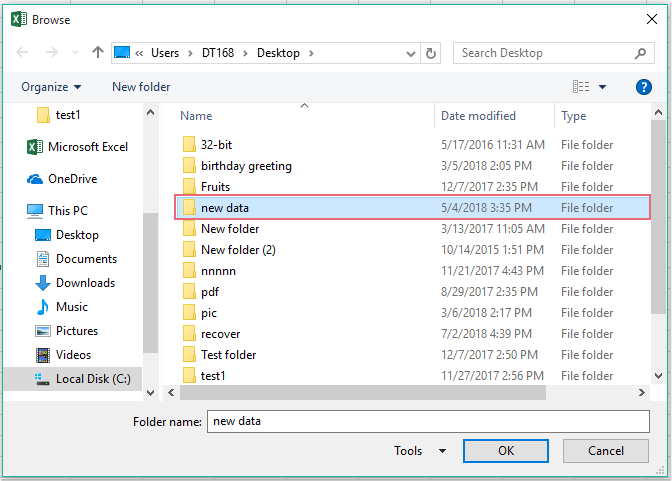Open Pictures in the navigation pane
The width and height of the screenshot is (672, 481).
66,331
